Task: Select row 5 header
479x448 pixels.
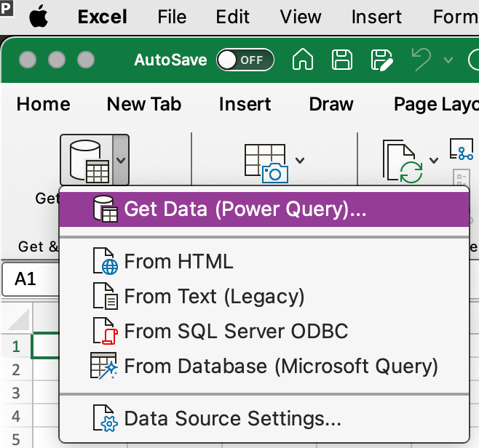Action: click(x=16, y=439)
